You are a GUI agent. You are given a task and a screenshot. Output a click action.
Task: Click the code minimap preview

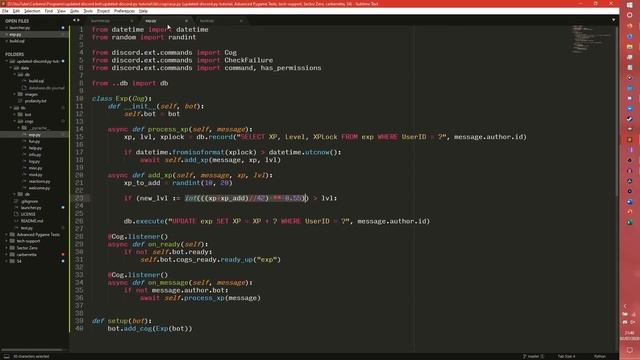tap(591, 40)
